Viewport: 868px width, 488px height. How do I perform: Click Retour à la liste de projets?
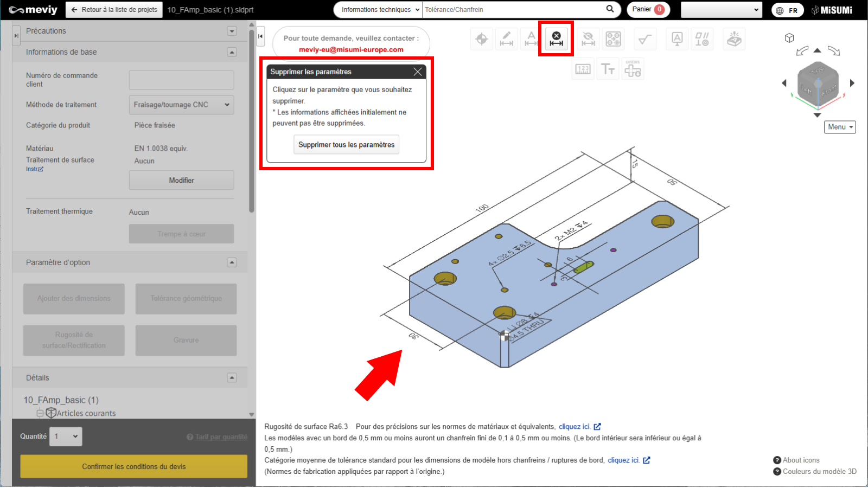coord(114,10)
